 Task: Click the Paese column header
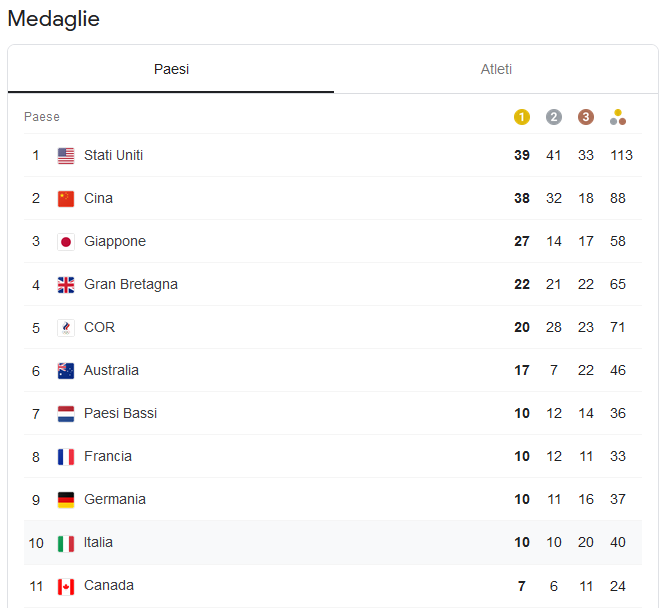pos(42,117)
